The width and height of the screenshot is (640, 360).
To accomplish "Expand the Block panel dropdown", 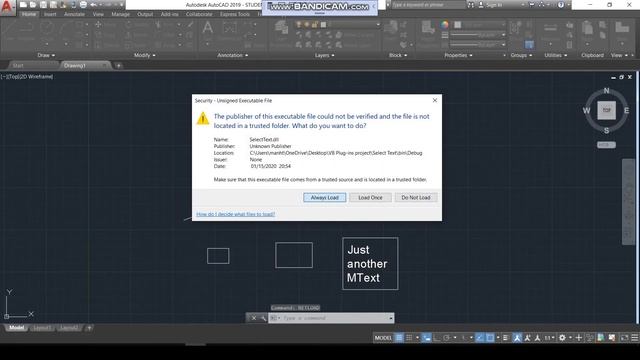I will click(398, 55).
